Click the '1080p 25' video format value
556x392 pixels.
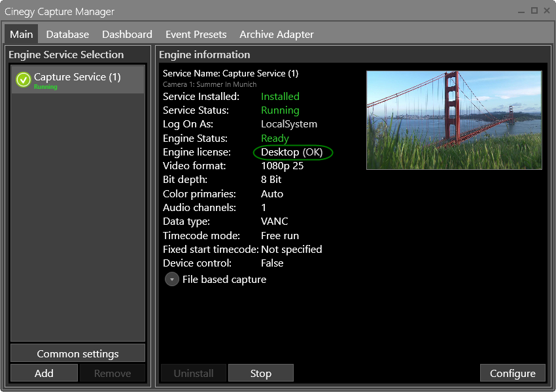[x=283, y=166]
